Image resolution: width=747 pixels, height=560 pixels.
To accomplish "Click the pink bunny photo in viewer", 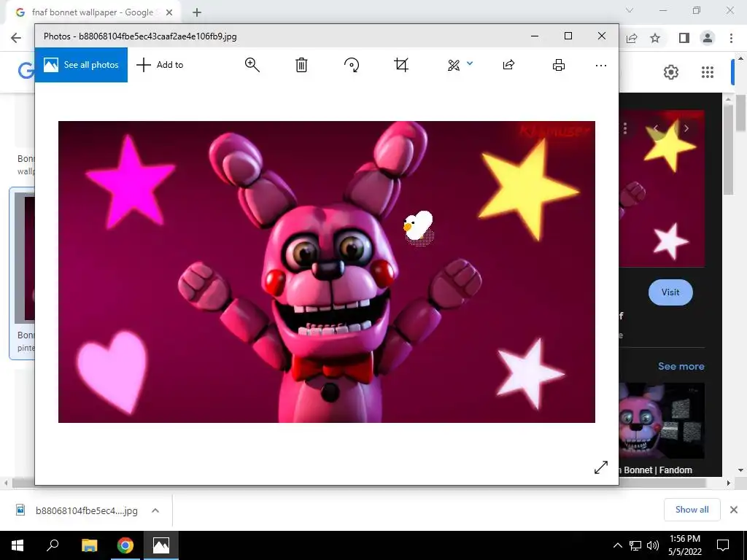I will point(326,271).
